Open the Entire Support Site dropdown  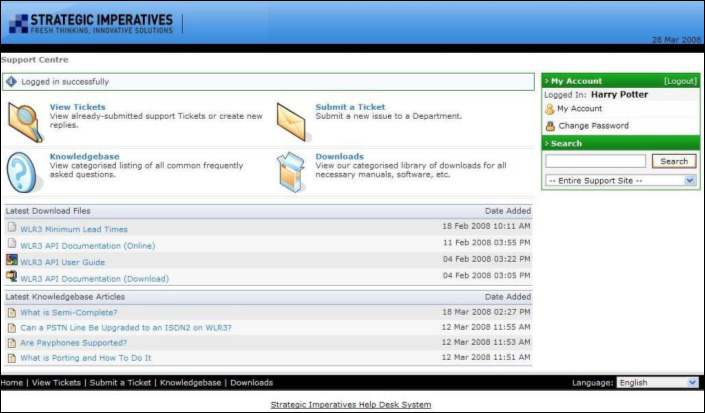click(x=620, y=181)
